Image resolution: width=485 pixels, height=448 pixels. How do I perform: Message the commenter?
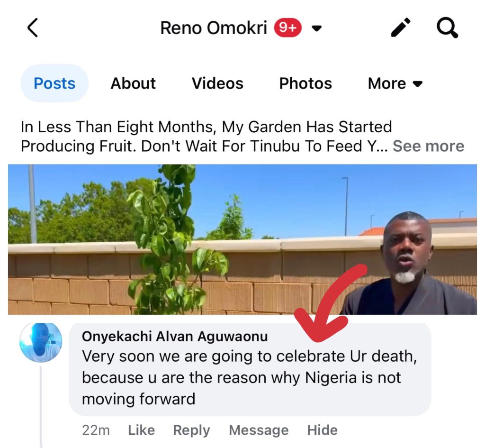coord(259,430)
